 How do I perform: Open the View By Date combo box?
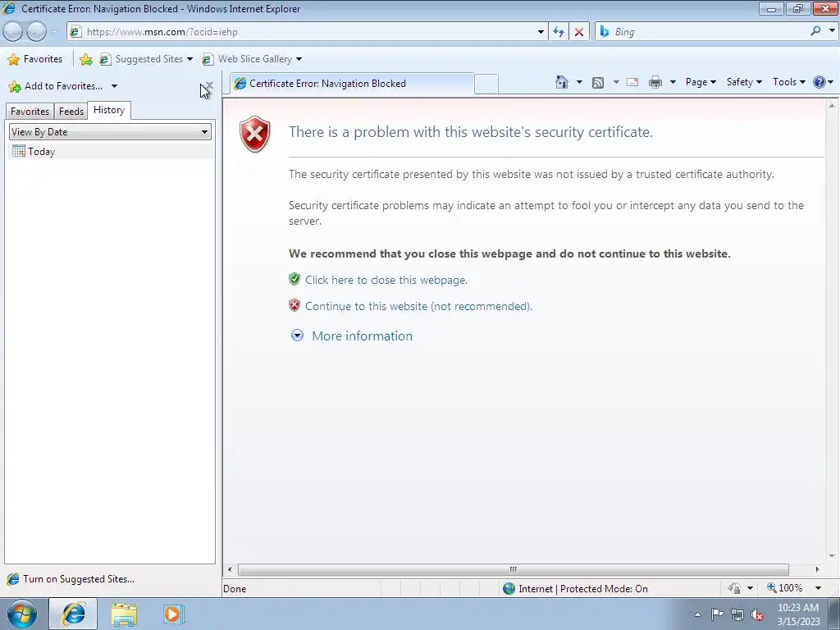pos(111,132)
